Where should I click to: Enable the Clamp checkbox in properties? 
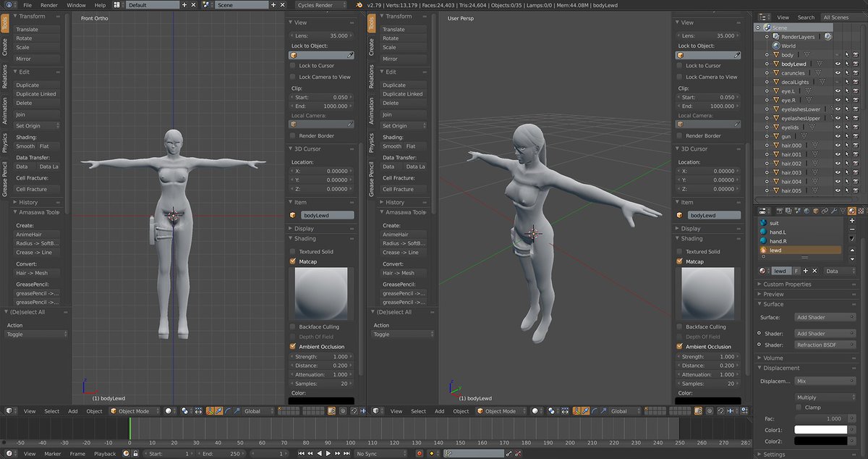tap(799, 408)
